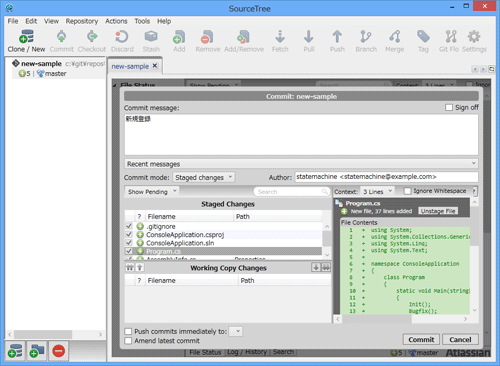
Task: Click staged list scroll down arrow
Action: click(327, 254)
